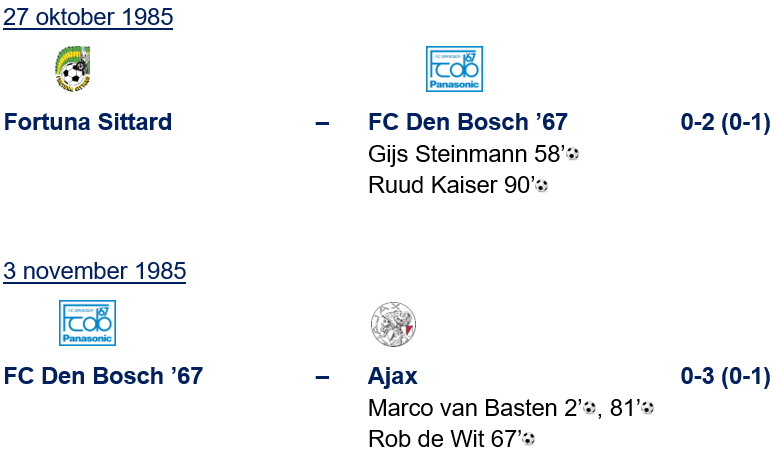Screen dimensions: 774x457
Task: Select the home team name FC Den Bosch '67
Action: (103, 377)
